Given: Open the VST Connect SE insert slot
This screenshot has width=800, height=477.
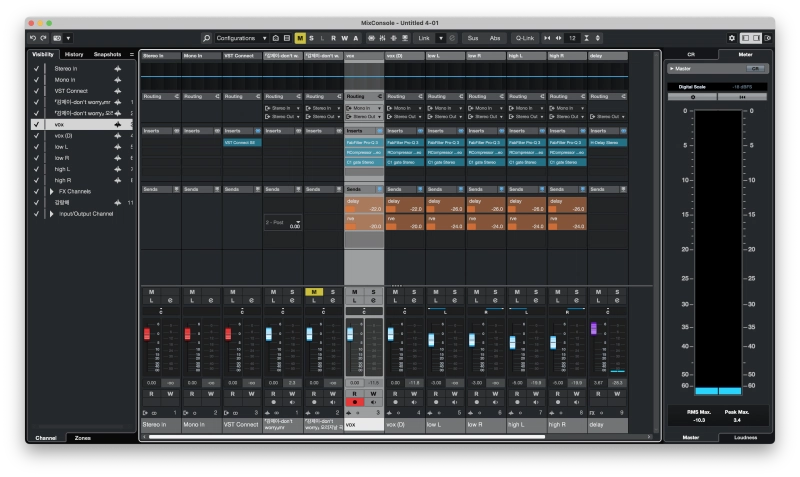Looking at the screenshot, I should pos(242,143).
